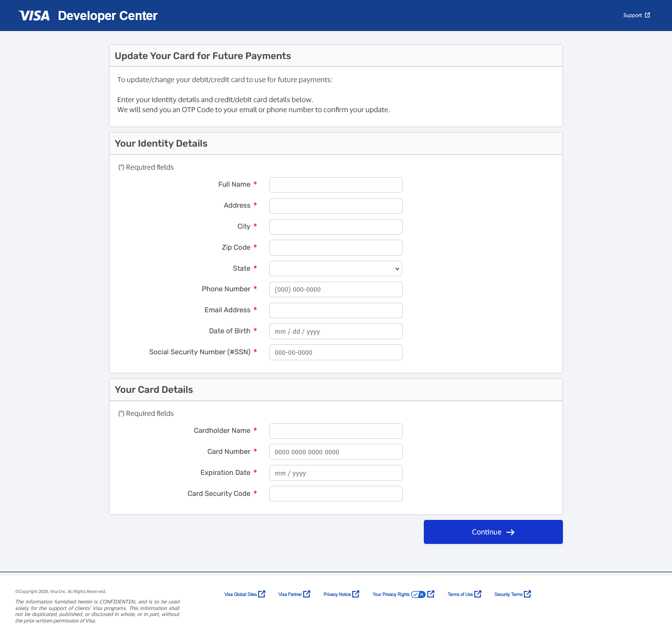The image size is (672, 631).
Task: Click the Date of Birth field
Action: (336, 331)
